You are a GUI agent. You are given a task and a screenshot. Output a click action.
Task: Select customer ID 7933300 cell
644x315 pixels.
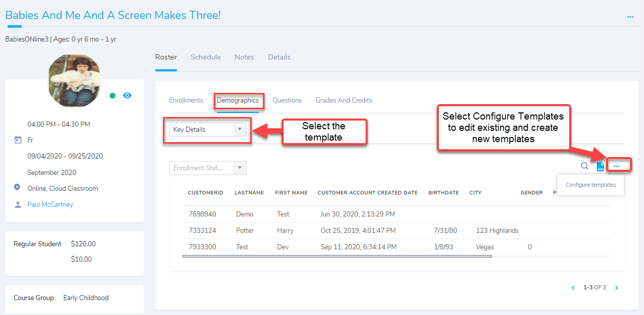pyautogui.click(x=203, y=247)
